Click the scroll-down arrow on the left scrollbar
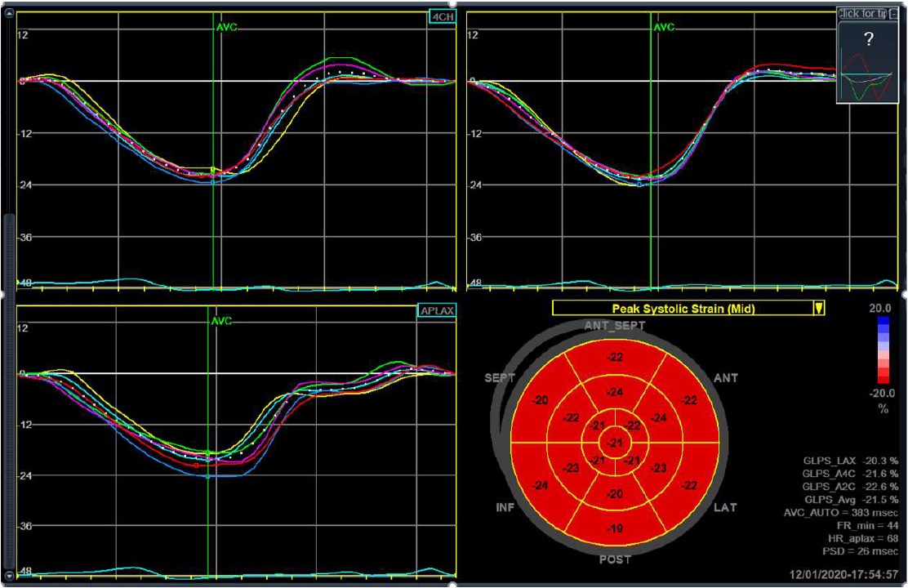908x588 pixels. click(x=8, y=576)
